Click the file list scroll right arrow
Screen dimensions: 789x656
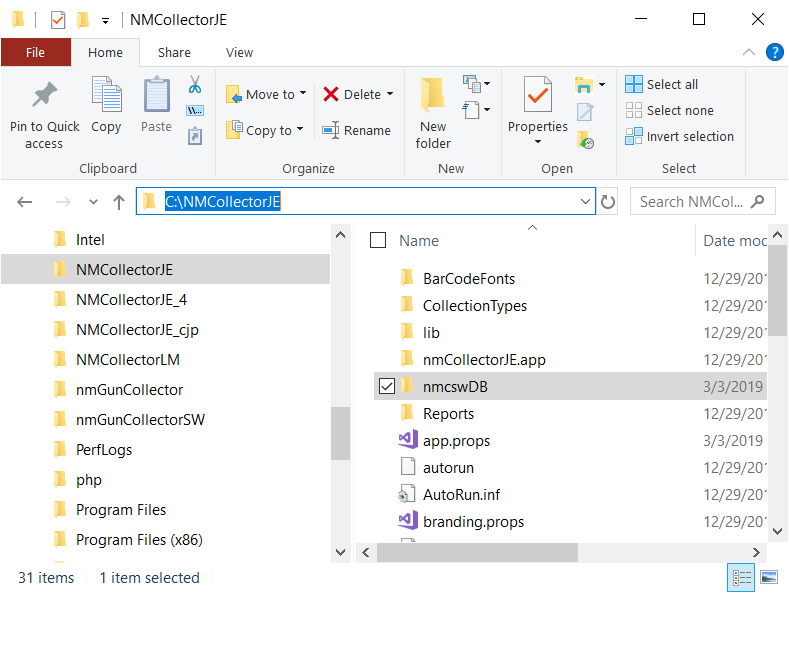pos(756,552)
